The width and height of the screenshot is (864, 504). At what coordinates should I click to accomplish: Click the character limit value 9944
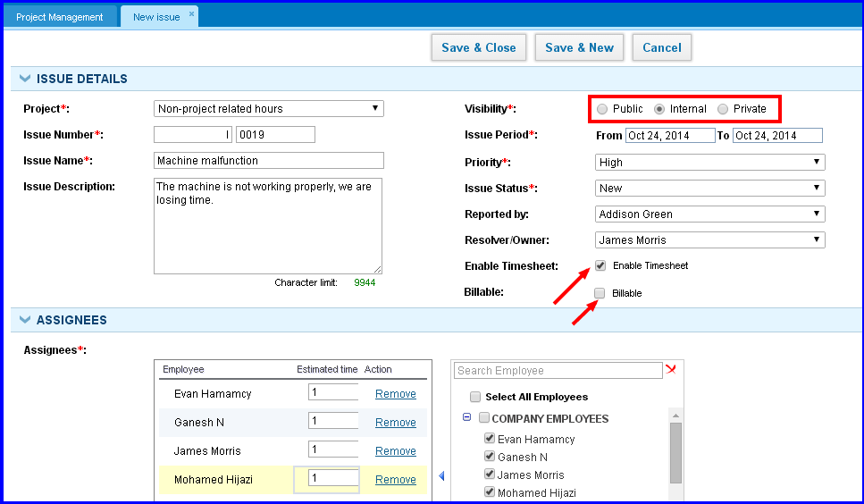(365, 282)
